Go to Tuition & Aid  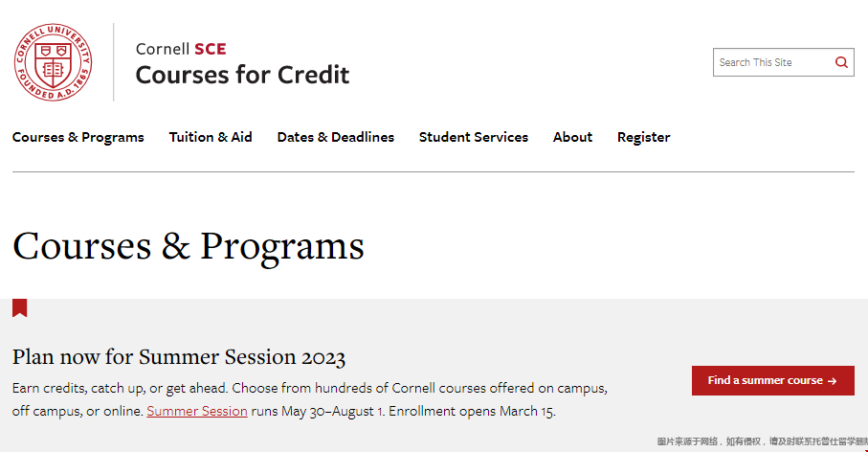point(211,137)
